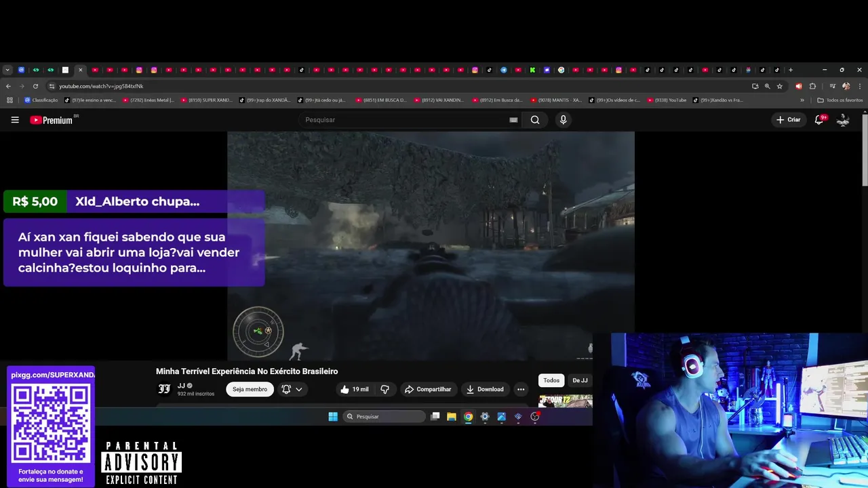
Task: Open the JJ channel name link
Action: pyautogui.click(x=181, y=386)
